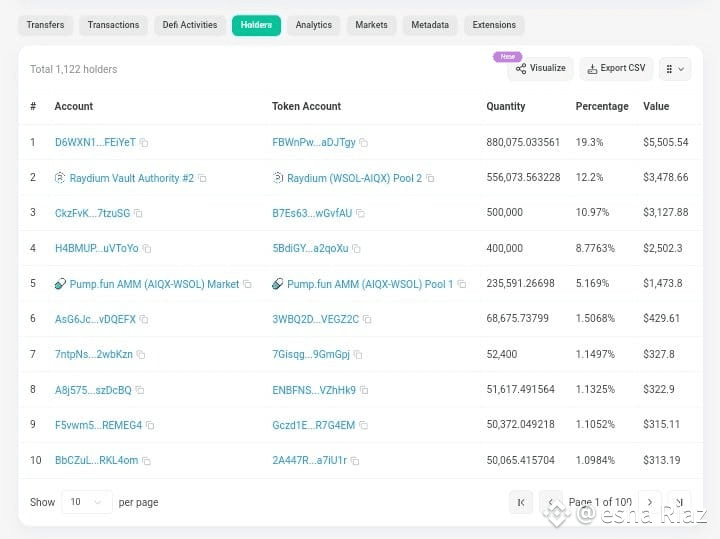Copy the Raydium Vault Authority #2 address
The image size is (720, 539).
(x=202, y=178)
